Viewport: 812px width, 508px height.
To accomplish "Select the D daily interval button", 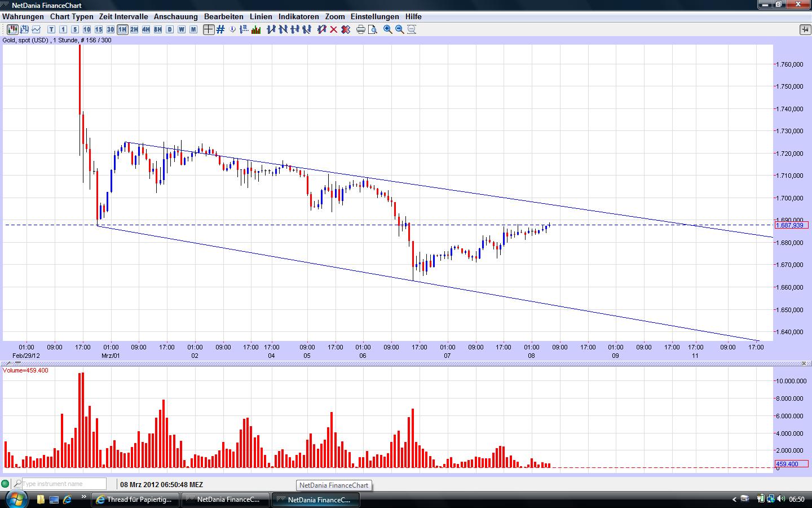I will coord(170,29).
